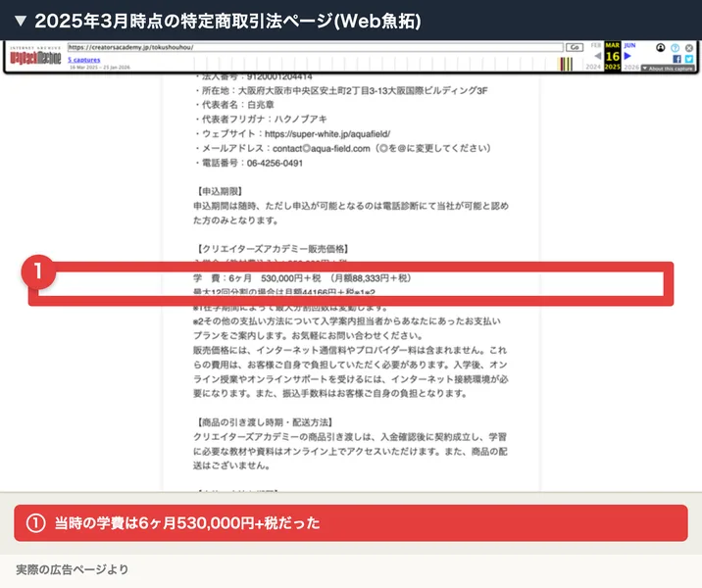Collapse the 2025年3月時点の特定商取引法ページ section triangle

point(21,21)
